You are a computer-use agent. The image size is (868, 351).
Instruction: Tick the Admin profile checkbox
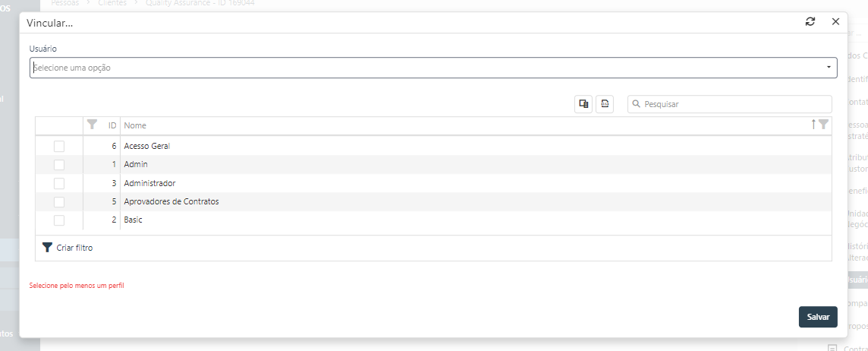[x=59, y=165]
